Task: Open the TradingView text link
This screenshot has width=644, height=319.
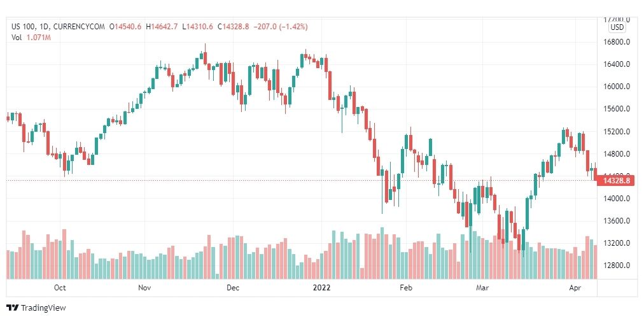Action: pos(43,308)
